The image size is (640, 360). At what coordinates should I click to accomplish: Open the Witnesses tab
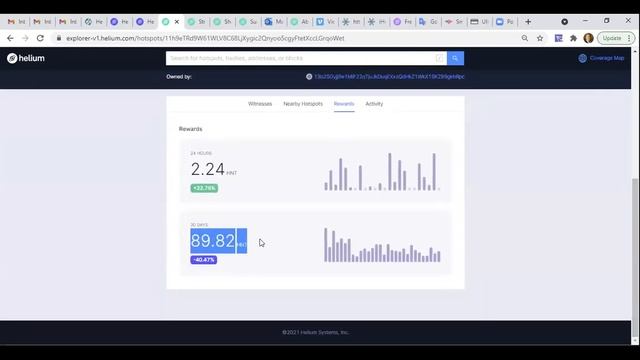(x=260, y=104)
